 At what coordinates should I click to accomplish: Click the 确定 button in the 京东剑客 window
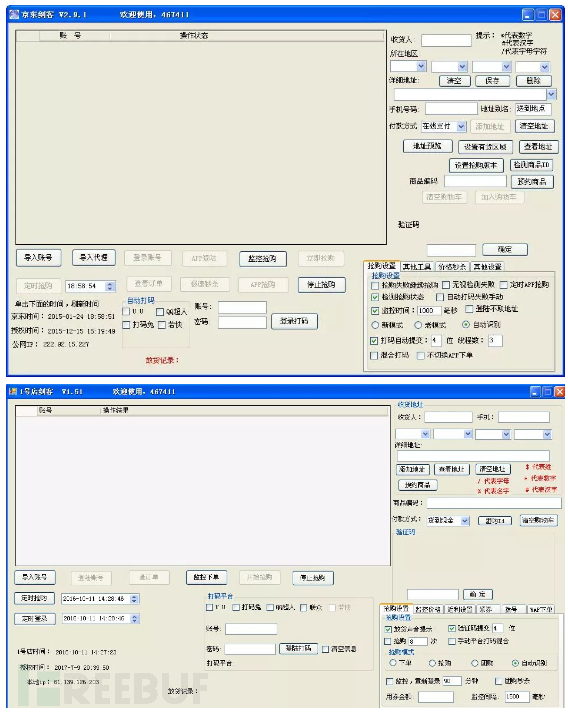pyautogui.click(x=505, y=249)
